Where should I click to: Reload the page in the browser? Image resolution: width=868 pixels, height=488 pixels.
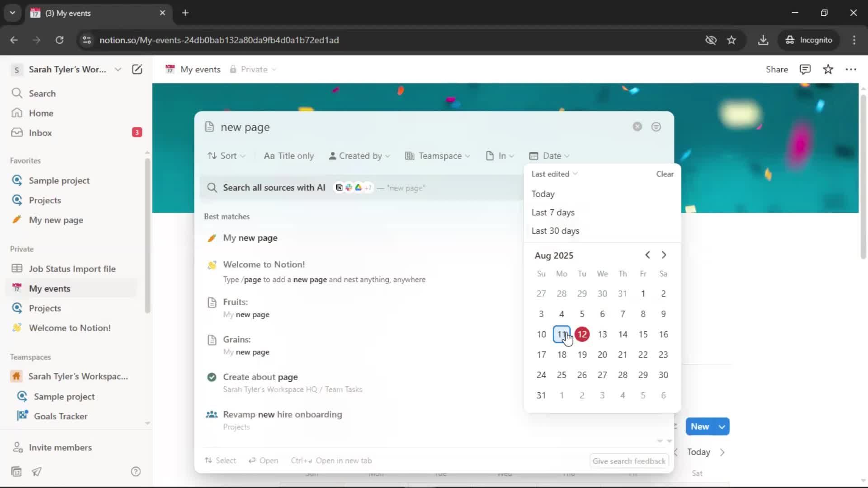pos(59,40)
